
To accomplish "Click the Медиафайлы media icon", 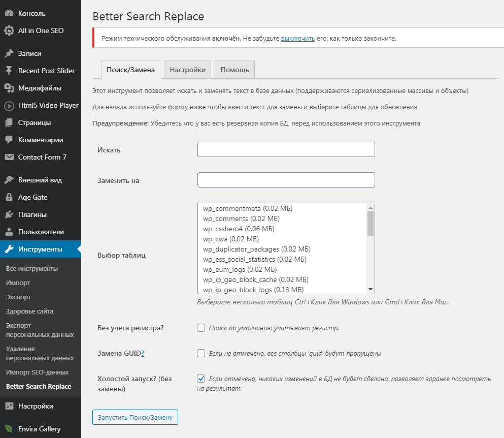I will [x=9, y=88].
